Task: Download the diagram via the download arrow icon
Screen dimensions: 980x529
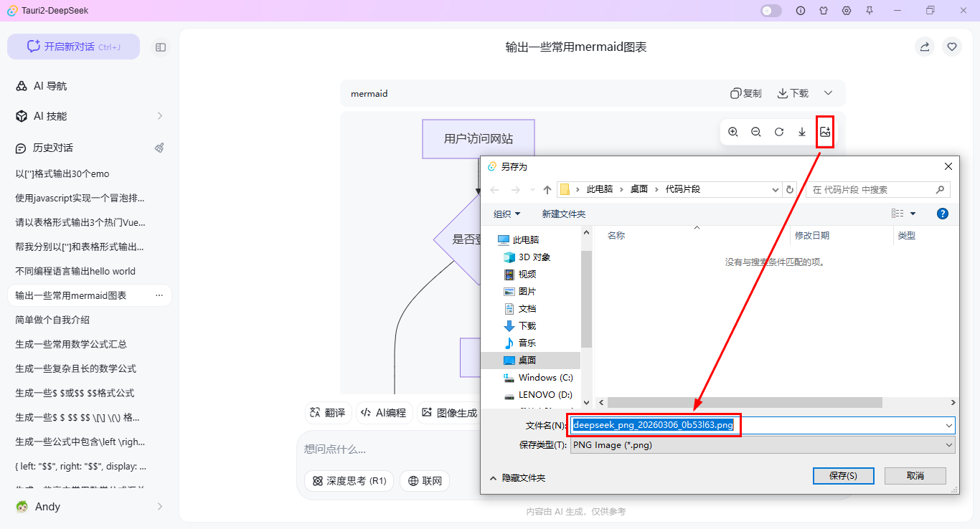Action: [802, 131]
